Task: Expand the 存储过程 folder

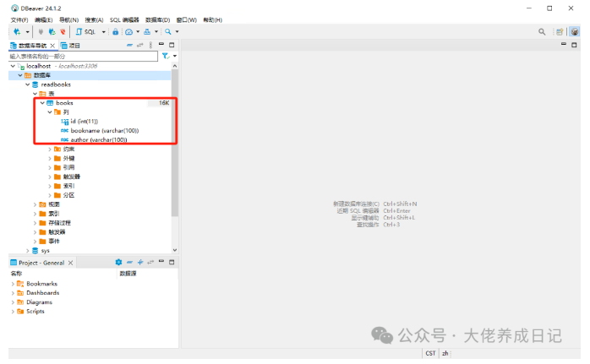Action: coord(35,223)
